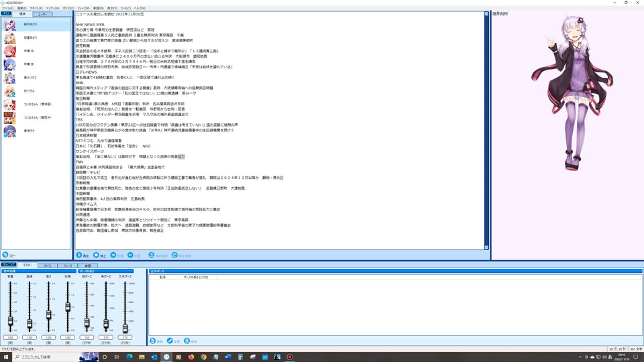
Task: Select the ついなちゃん(関西弁) voice preset
Action: pos(36,118)
